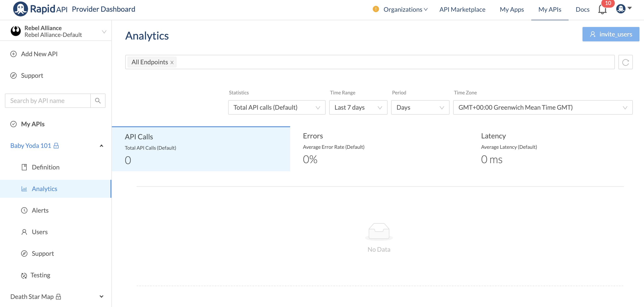Click the orange organizations warning icon
644x307 pixels.
[x=375, y=9]
